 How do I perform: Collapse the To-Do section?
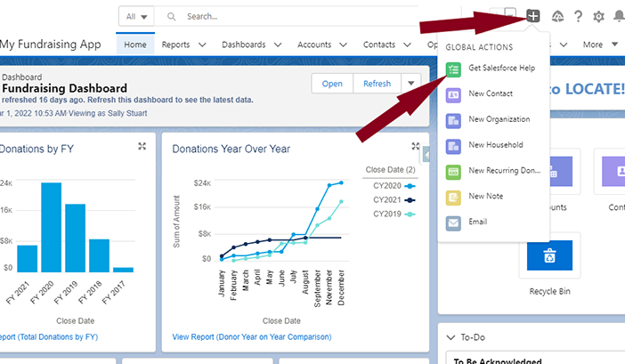450,337
